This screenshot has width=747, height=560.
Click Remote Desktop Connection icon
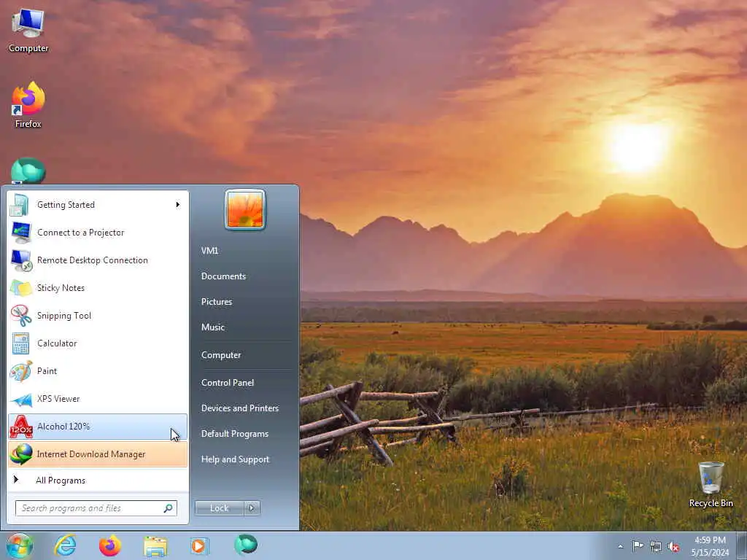(x=21, y=260)
